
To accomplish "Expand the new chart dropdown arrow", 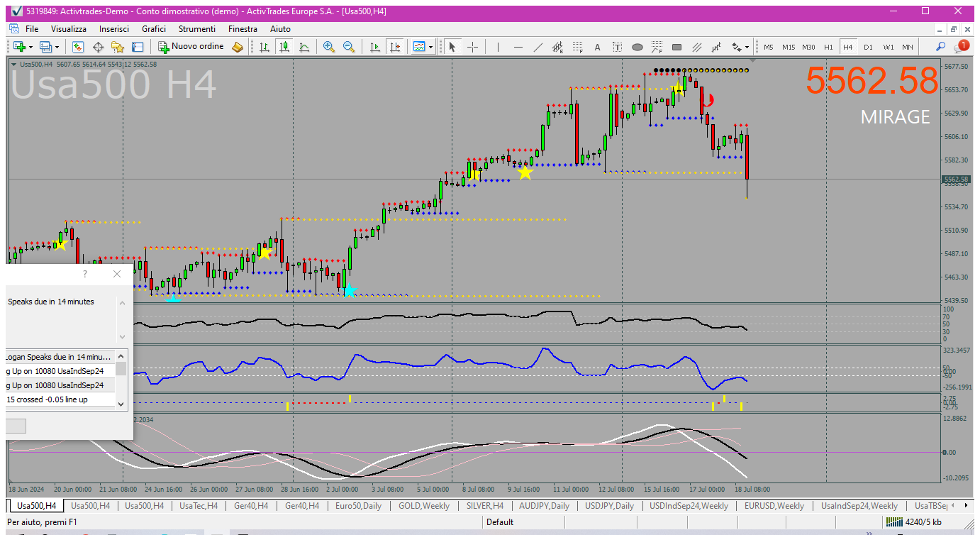I will [x=30, y=47].
